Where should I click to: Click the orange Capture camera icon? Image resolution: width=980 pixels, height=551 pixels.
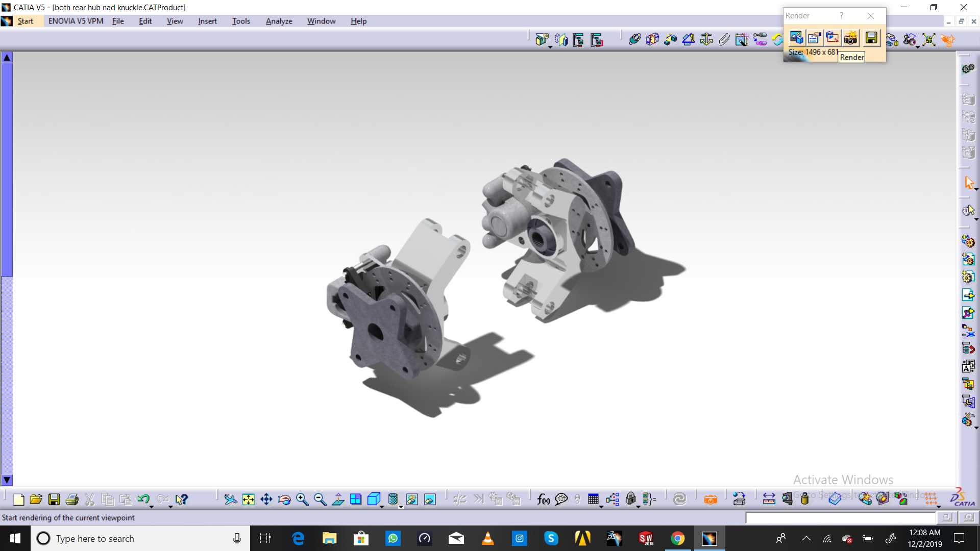pyautogui.click(x=710, y=499)
